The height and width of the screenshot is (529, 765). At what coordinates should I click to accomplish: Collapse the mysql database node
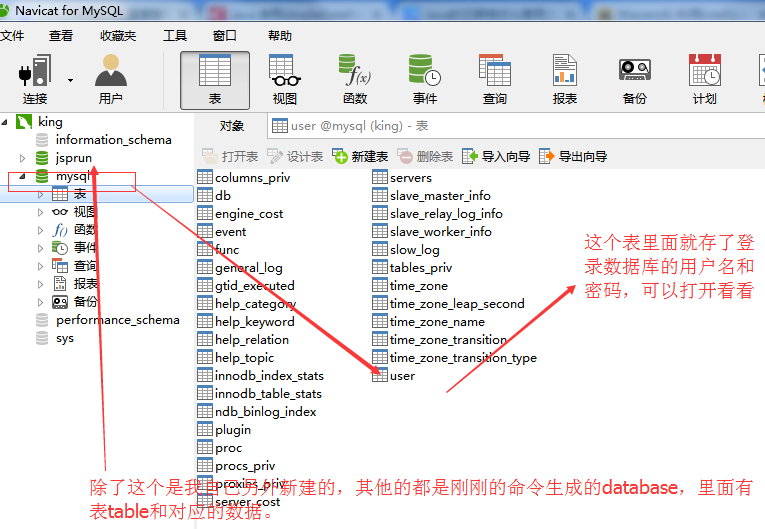click(22, 176)
